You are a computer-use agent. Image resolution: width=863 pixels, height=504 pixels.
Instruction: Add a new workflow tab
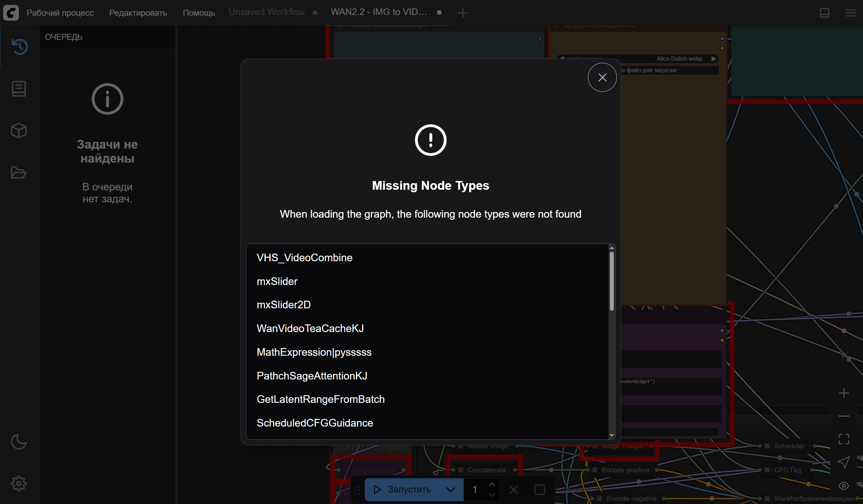tap(463, 13)
